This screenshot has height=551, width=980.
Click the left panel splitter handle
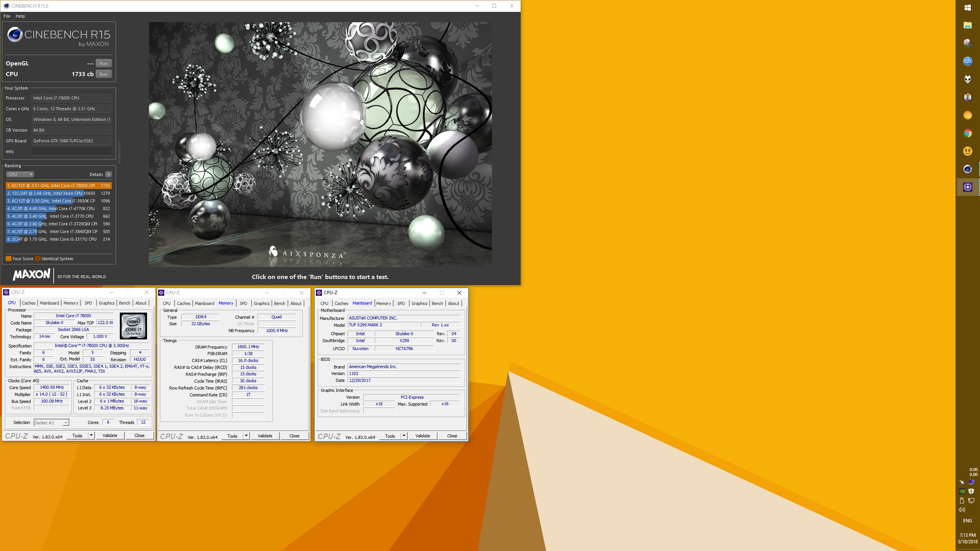click(x=119, y=152)
